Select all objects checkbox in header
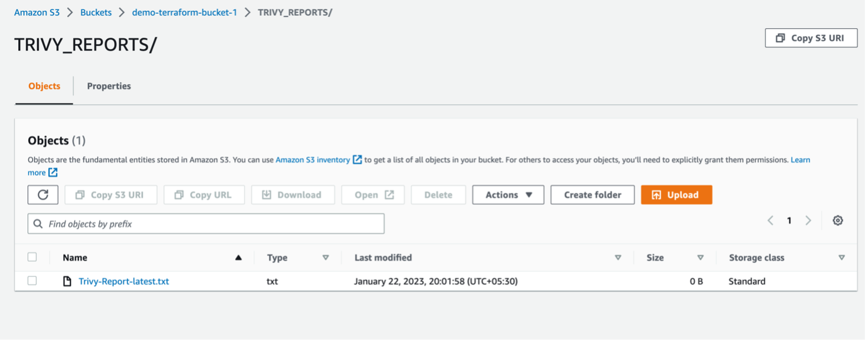This screenshot has height=341, width=868. [x=32, y=257]
